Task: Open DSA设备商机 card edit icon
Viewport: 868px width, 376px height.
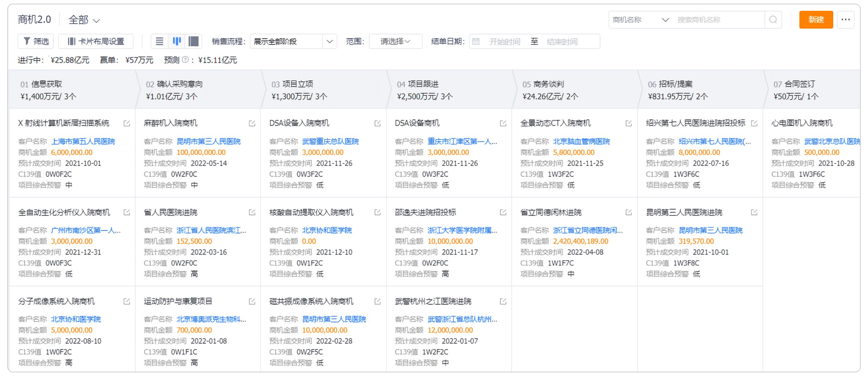Action: click(x=503, y=123)
